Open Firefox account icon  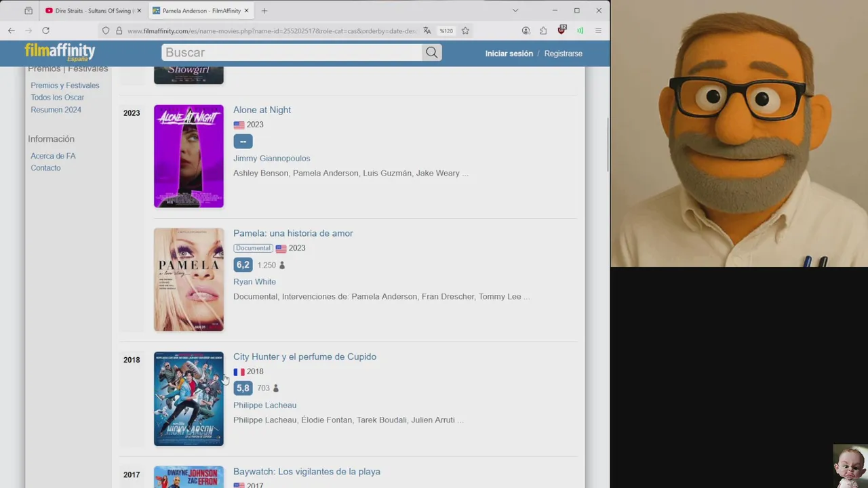coord(526,30)
